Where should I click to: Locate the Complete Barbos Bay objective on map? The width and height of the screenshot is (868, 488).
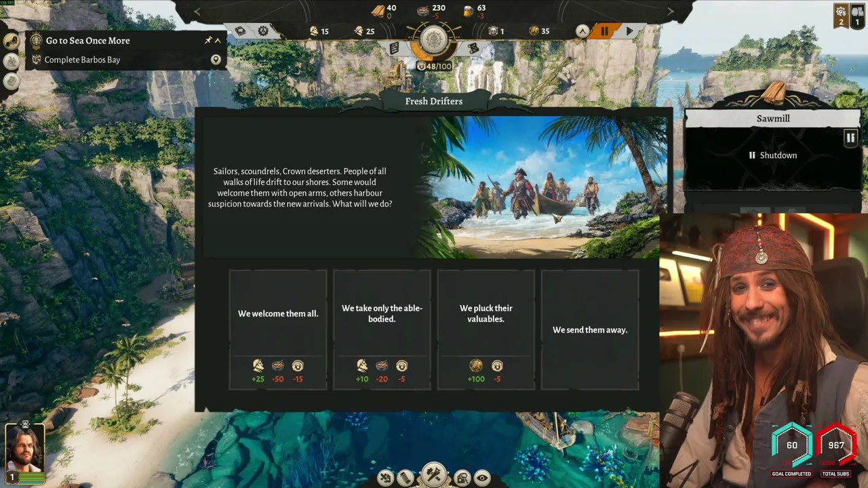216,60
